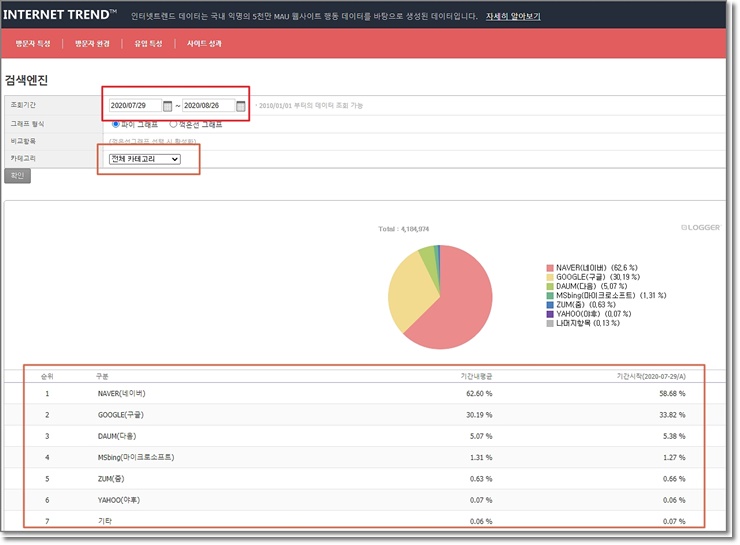Click ZUM(줌) in the table
This screenshot has height=545, width=740.
(x=111, y=478)
